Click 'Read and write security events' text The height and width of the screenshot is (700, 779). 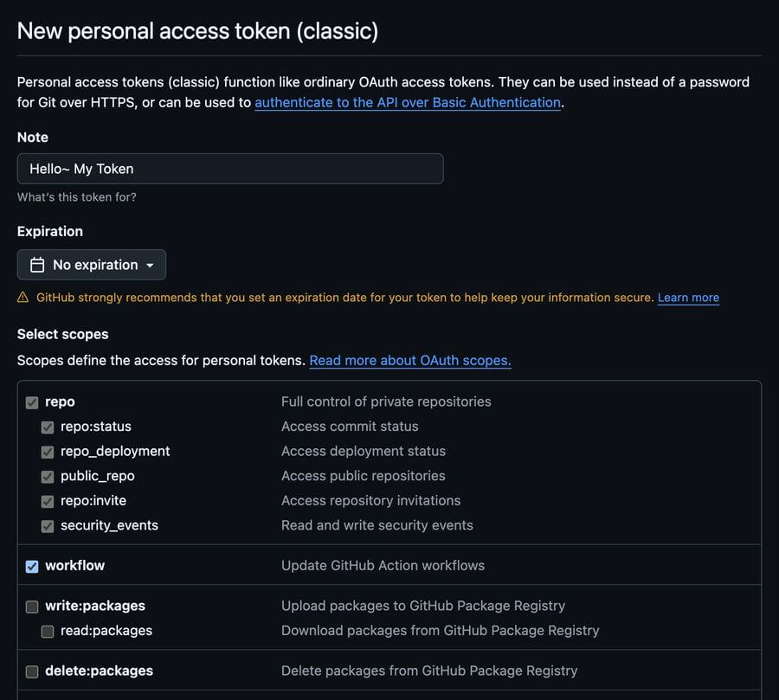(377, 525)
